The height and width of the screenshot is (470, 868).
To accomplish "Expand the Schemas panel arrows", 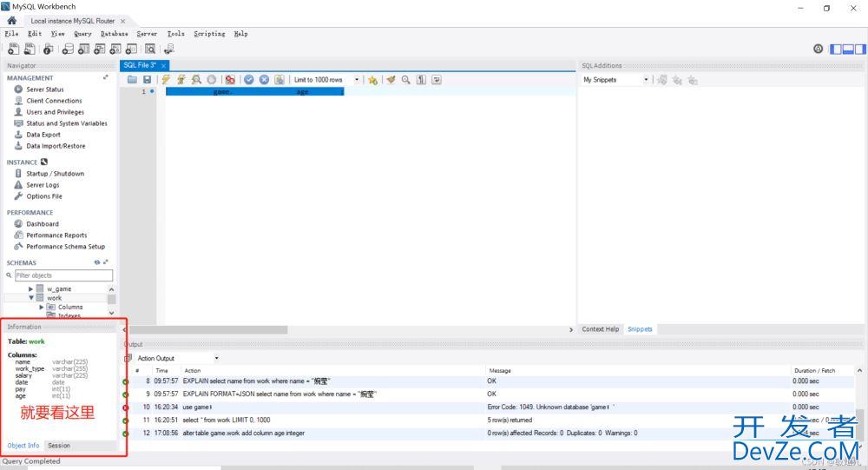I will pyautogui.click(x=106, y=262).
